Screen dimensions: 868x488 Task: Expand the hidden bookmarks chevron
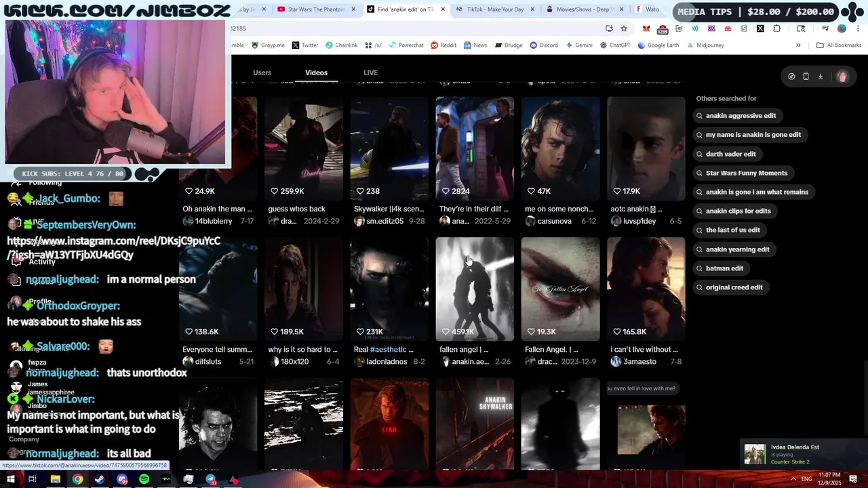click(798, 45)
